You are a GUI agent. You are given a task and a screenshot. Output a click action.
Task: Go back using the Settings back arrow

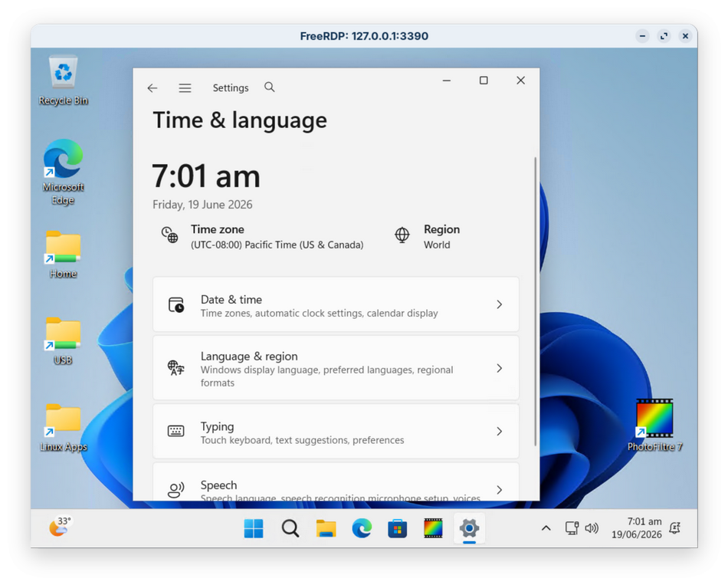tap(152, 88)
